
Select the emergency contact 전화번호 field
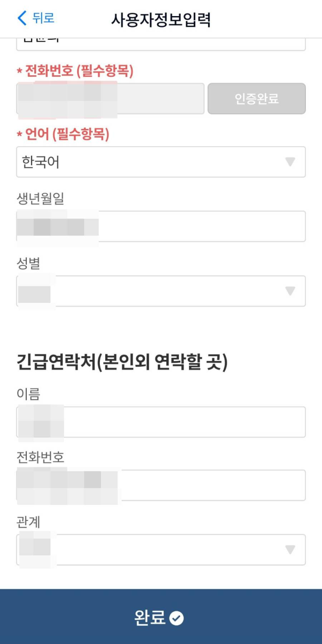click(161, 485)
